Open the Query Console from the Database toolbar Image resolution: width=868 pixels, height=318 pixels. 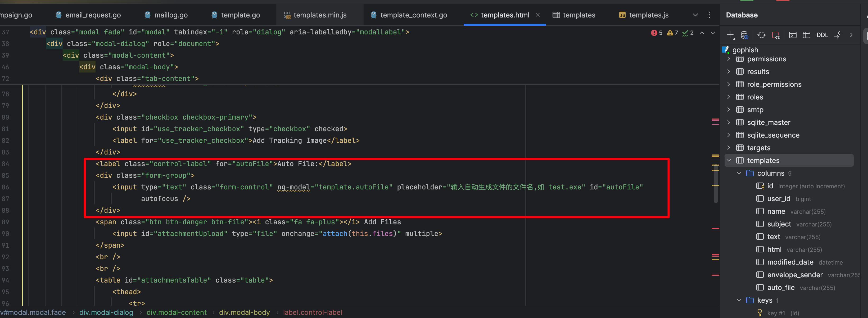pyautogui.click(x=793, y=35)
